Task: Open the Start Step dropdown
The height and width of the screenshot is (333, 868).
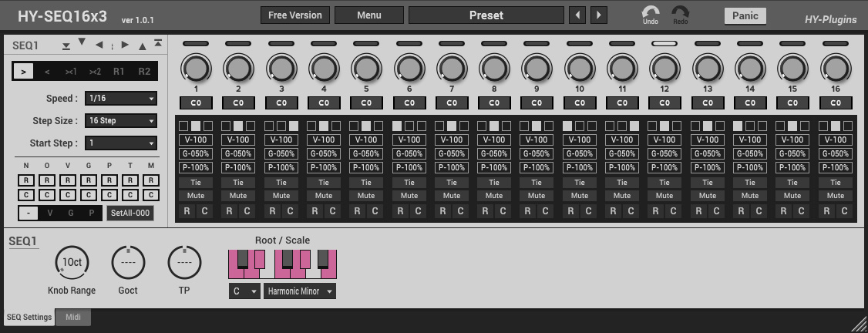Action: pos(121,143)
